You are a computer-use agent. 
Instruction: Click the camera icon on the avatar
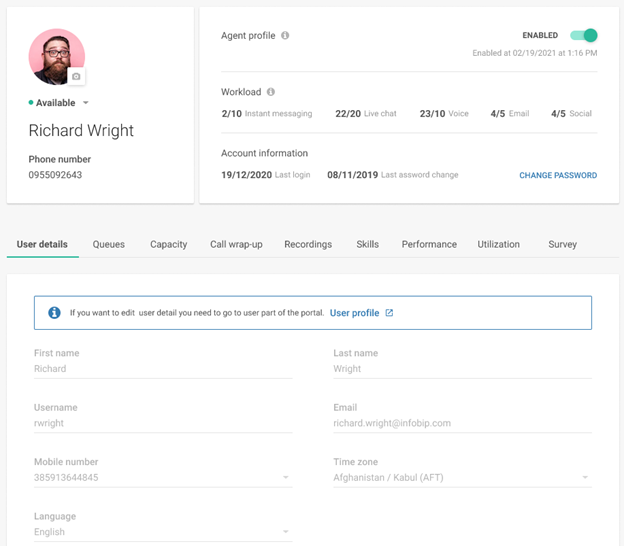tap(76, 77)
